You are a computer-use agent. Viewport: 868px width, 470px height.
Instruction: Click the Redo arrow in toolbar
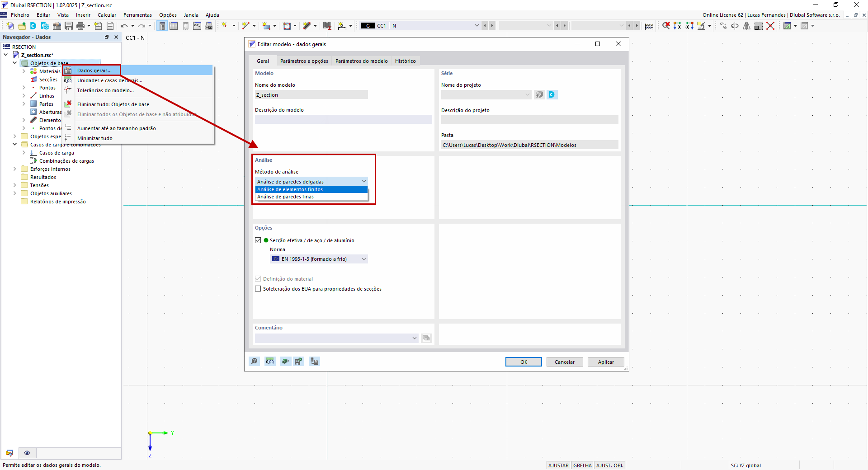click(x=142, y=26)
